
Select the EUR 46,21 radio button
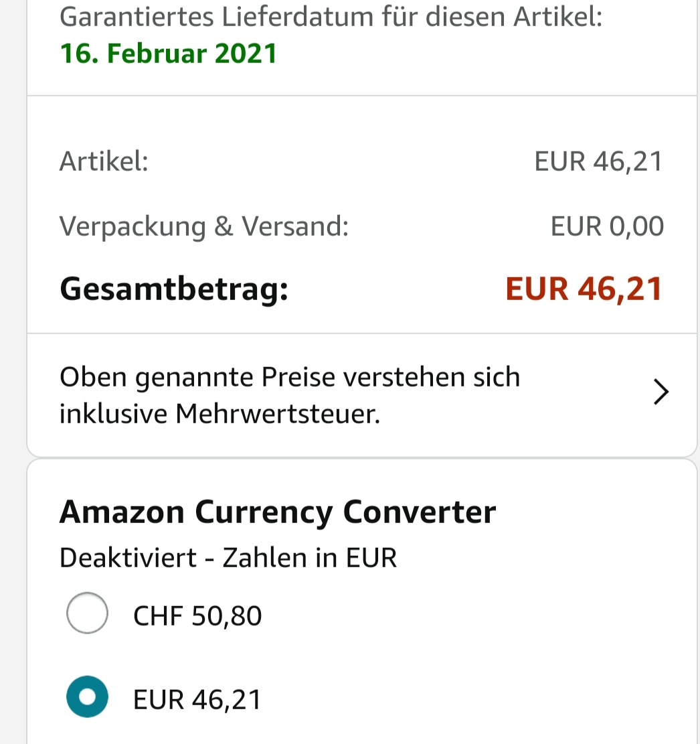pos(87,697)
